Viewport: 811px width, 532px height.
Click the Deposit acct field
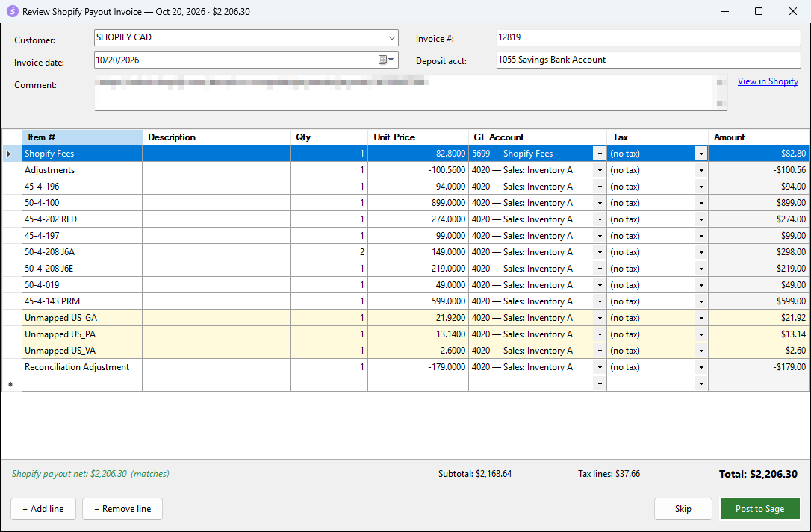click(x=648, y=60)
